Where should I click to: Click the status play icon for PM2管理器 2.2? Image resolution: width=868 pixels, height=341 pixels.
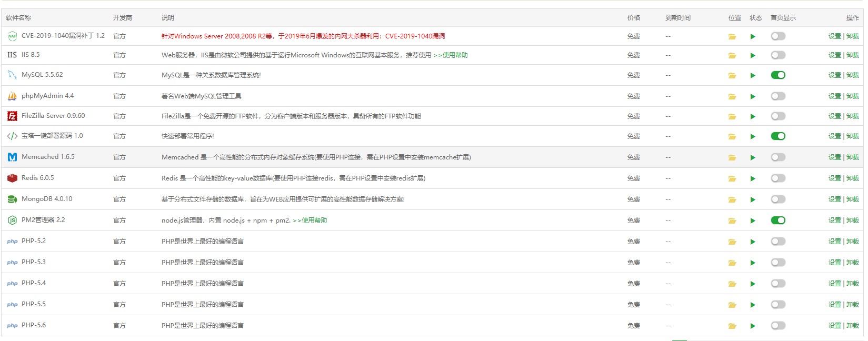[x=753, y=220]
